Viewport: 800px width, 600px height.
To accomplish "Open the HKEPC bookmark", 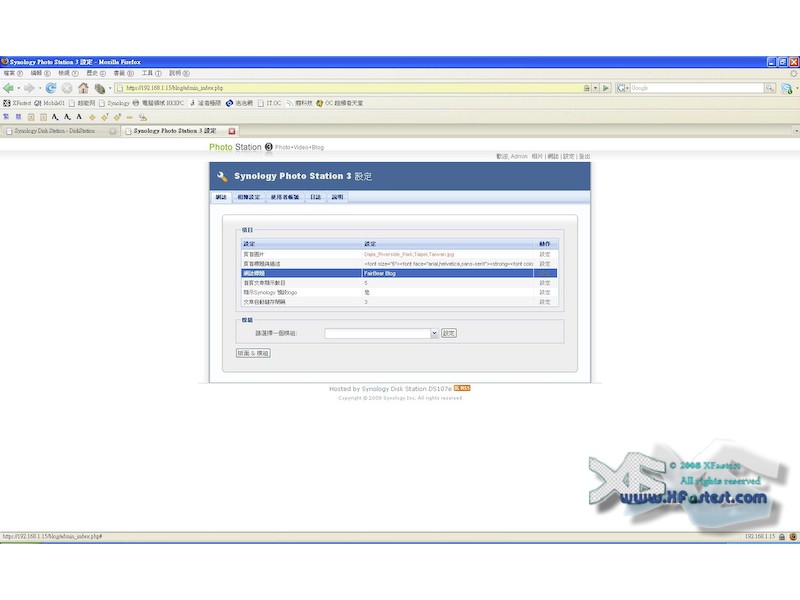I will [158, 103].
